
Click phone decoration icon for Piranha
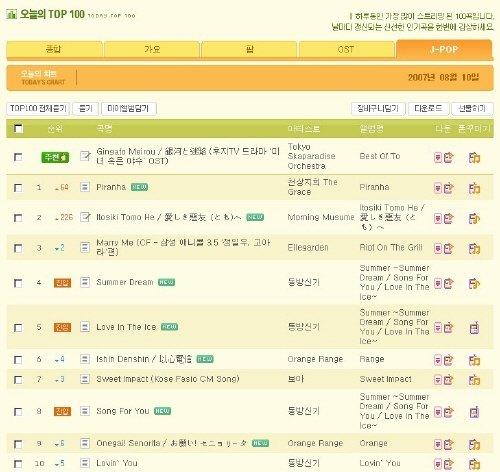474,188
